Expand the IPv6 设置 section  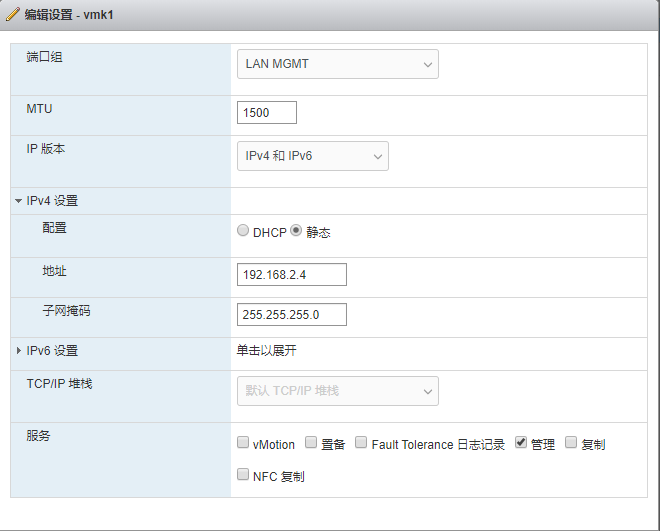pyautogui.click(x=18, y=351)
